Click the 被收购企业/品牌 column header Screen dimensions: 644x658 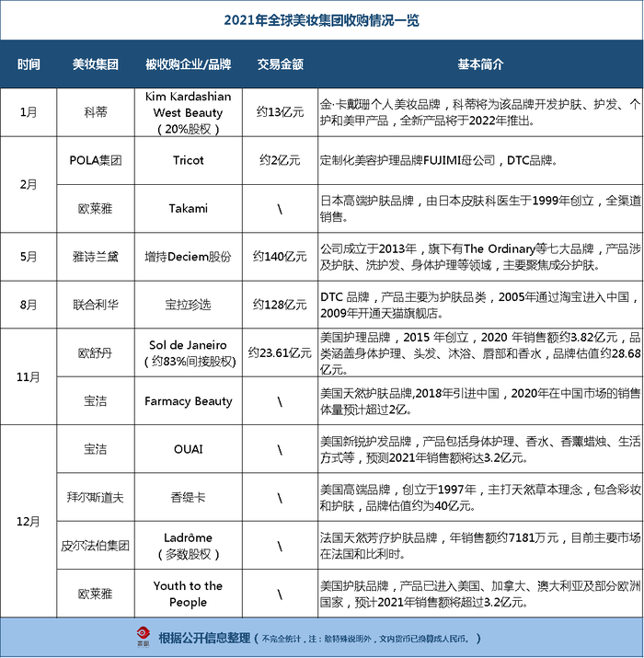(188, 64)
